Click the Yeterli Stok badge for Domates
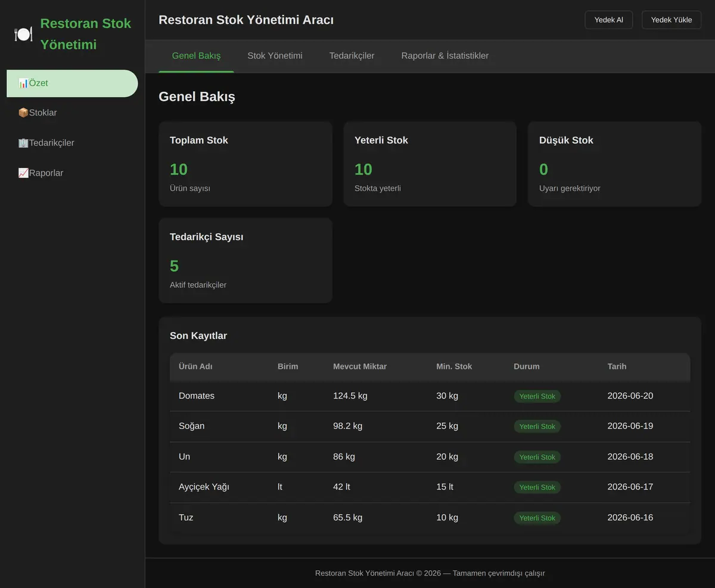 pyautogui.click(x=537, y=397)
